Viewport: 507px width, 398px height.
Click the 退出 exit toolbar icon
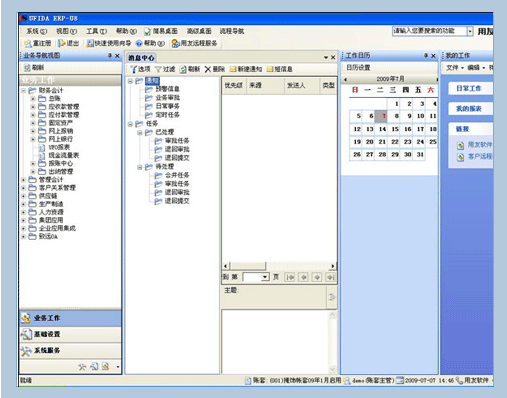pos(62,43)
